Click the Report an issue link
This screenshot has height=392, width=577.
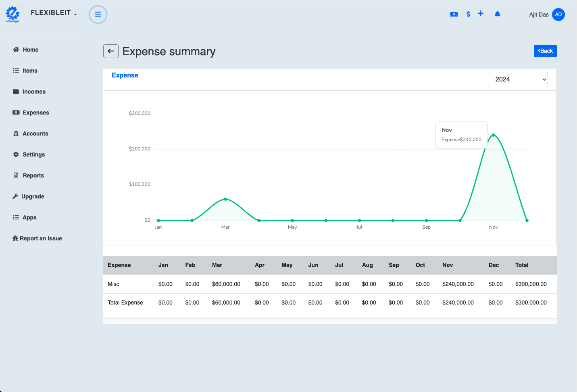pos(41,238)
